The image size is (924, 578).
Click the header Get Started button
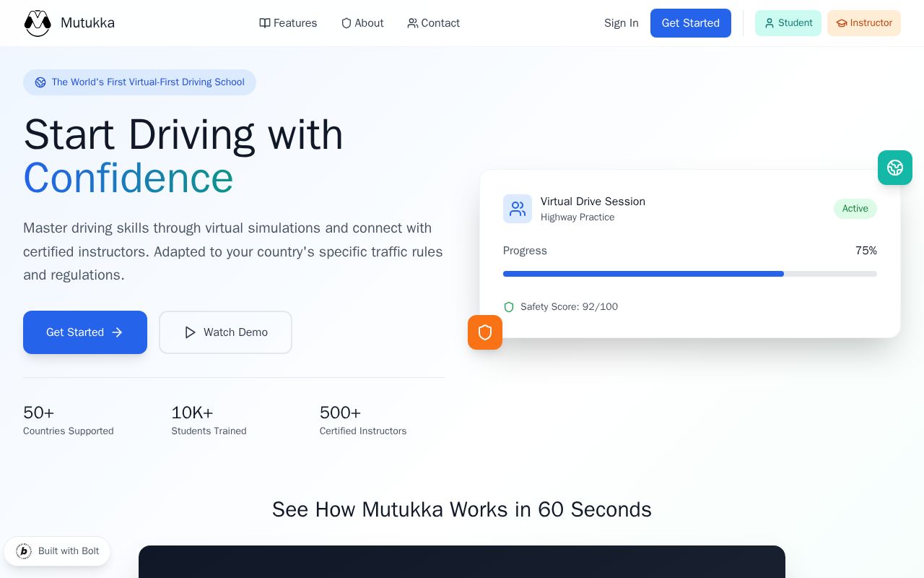click(691, 23)
